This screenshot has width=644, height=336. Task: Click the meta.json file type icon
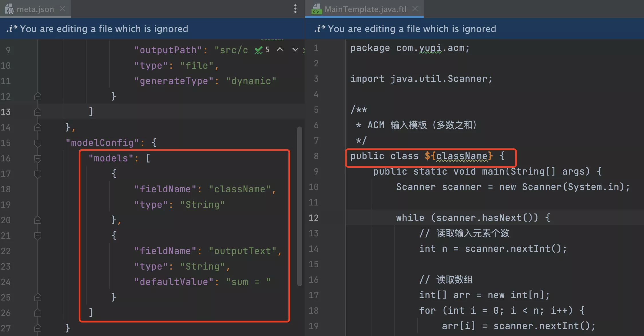point(9,9)
